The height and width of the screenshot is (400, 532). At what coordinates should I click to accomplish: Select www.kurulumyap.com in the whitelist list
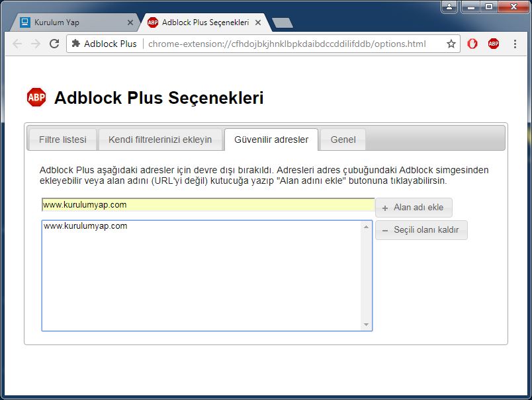85,226
